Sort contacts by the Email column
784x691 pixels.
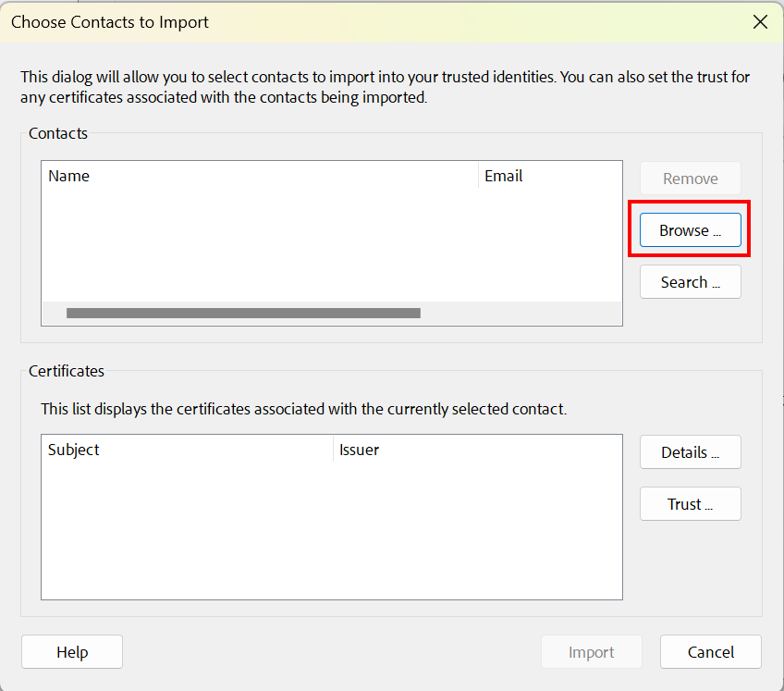coord(503,175)
